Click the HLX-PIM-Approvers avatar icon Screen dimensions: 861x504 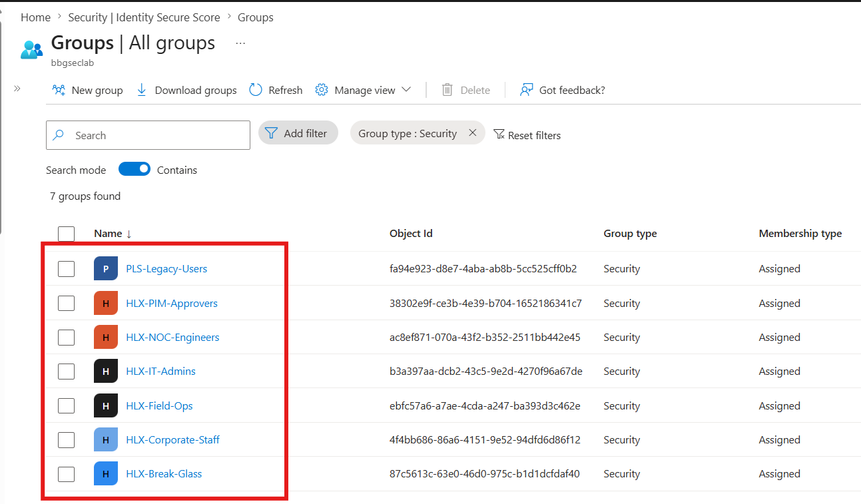[106, 303]
